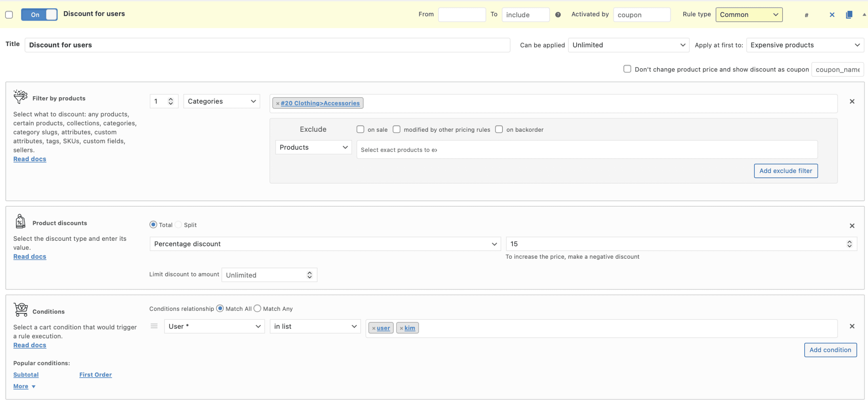The image size is (868, 401).
Task: Collapse rule with top-right arrow icon
Action: coord(864,15)
